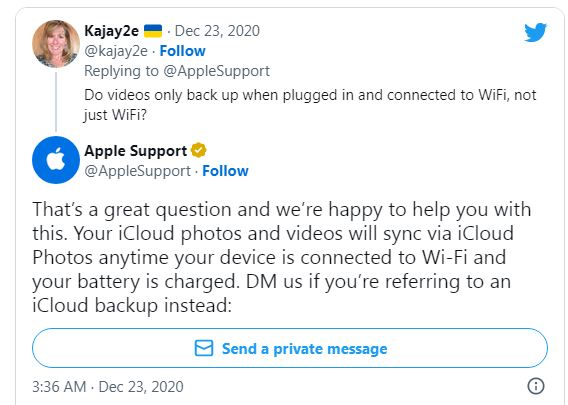Follow the @AppleSupport account
Viewport: 568px width, 405px height.
pos(225,171)
